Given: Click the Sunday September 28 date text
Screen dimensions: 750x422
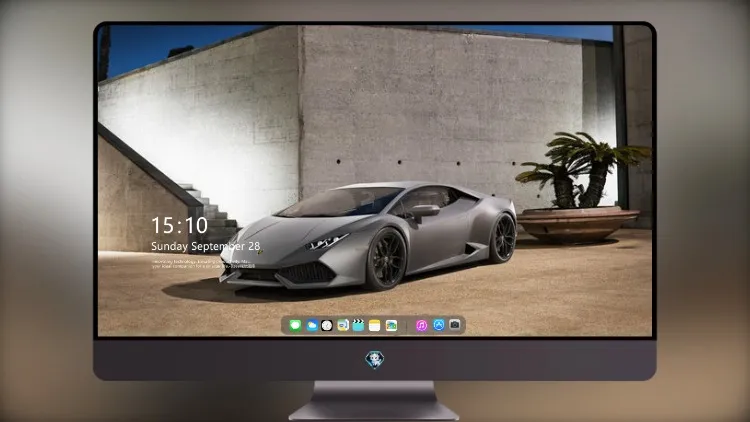Looking at the screenshot, I should coord(206,246).
